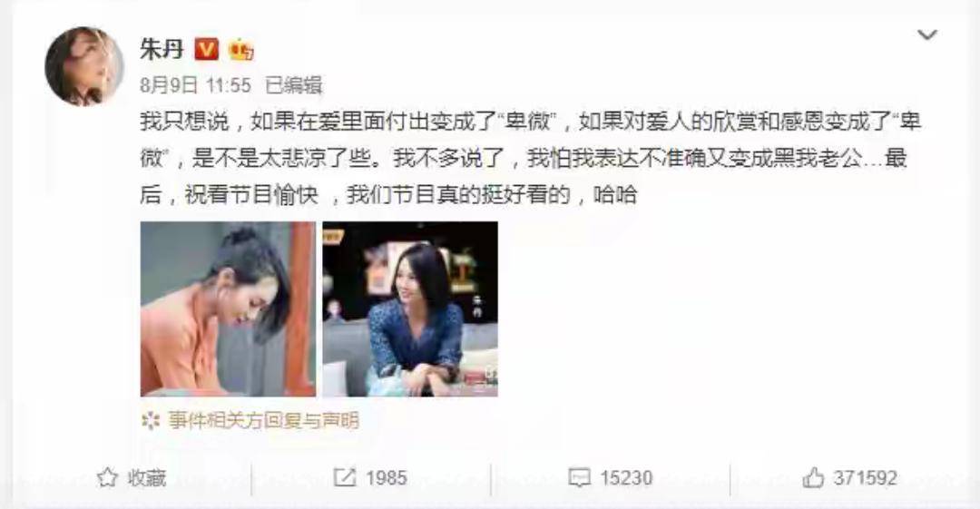Click the star favorite icon

coord(107,478)
